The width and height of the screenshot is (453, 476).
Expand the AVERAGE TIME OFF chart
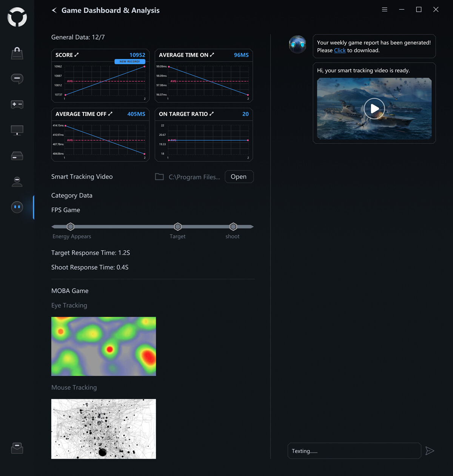(110, 114)
